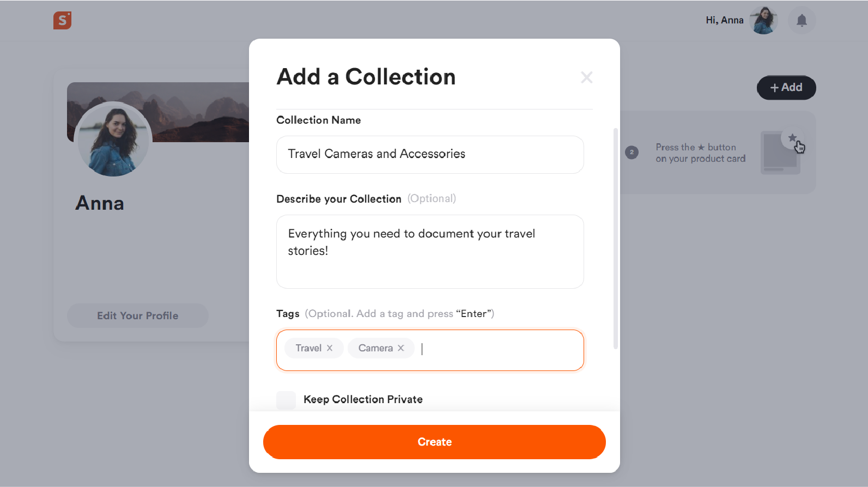The image size is (868, 487).
Task: Click the Hi, Anna greeting text
Action: [724, 20]
